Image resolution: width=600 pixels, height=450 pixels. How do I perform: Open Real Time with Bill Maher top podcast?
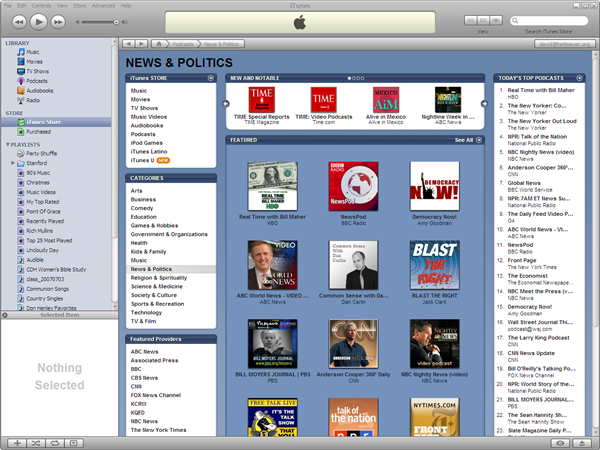coord(541,90)
